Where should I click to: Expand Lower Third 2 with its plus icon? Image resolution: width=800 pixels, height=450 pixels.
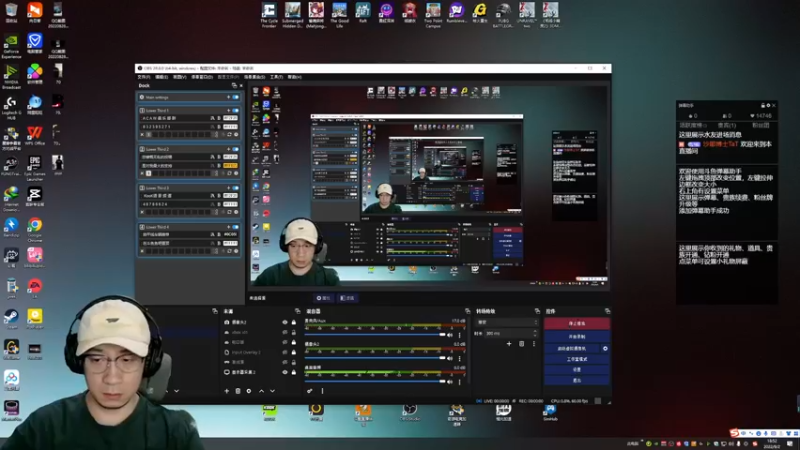229,149
